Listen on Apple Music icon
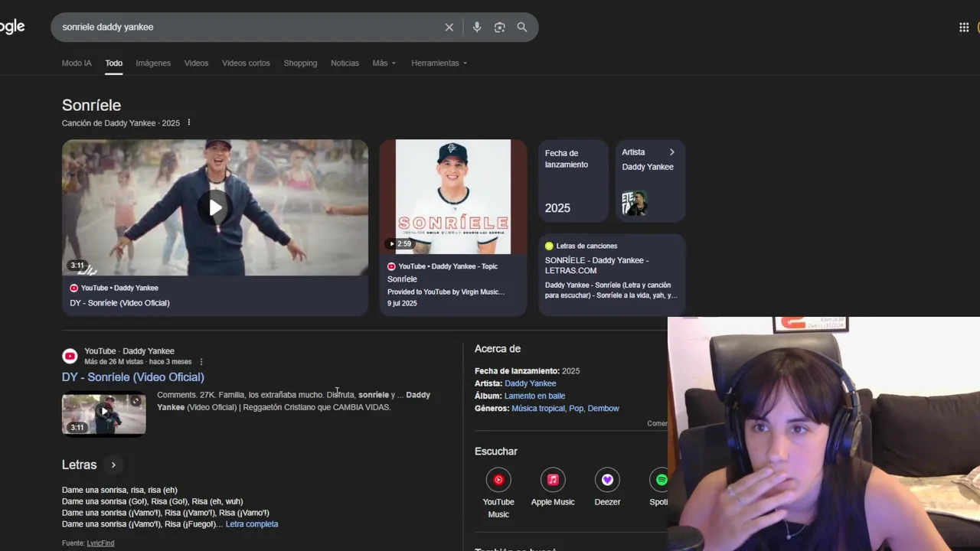Image resolution: width=980 pixels, height=551 pixels. click(553, 480)
